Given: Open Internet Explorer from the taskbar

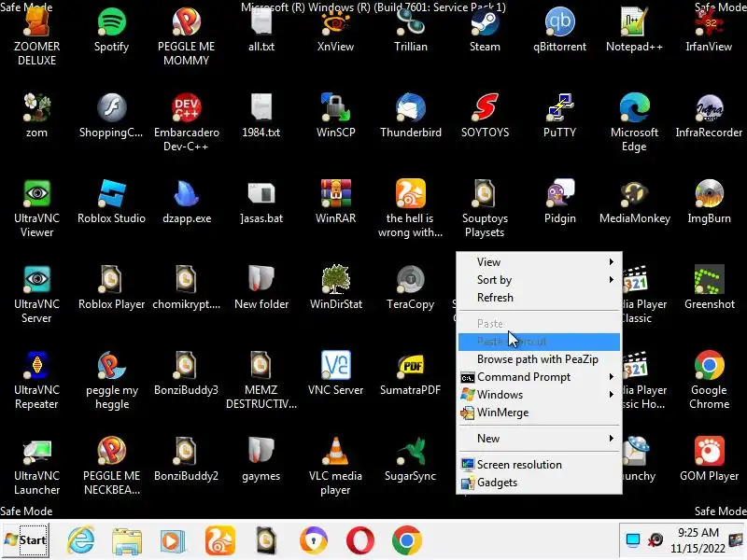Looking at the screenshot, I should click(80, 540).
